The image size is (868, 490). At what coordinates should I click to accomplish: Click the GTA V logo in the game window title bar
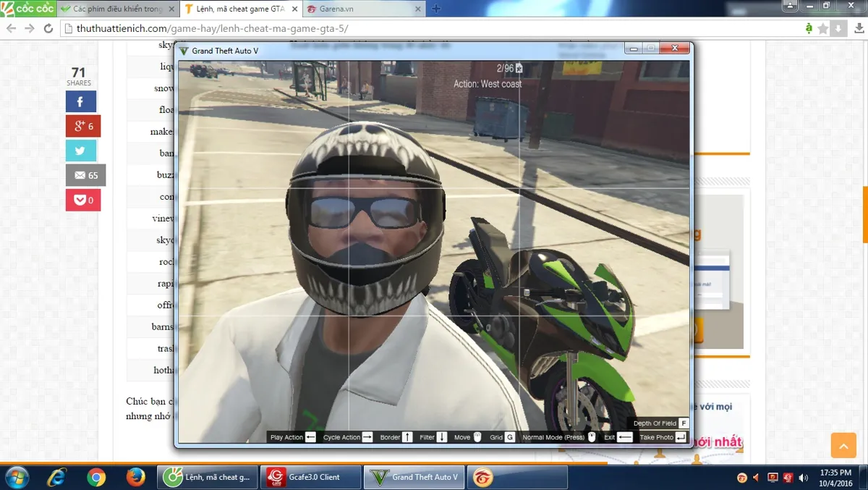point(184,51)
